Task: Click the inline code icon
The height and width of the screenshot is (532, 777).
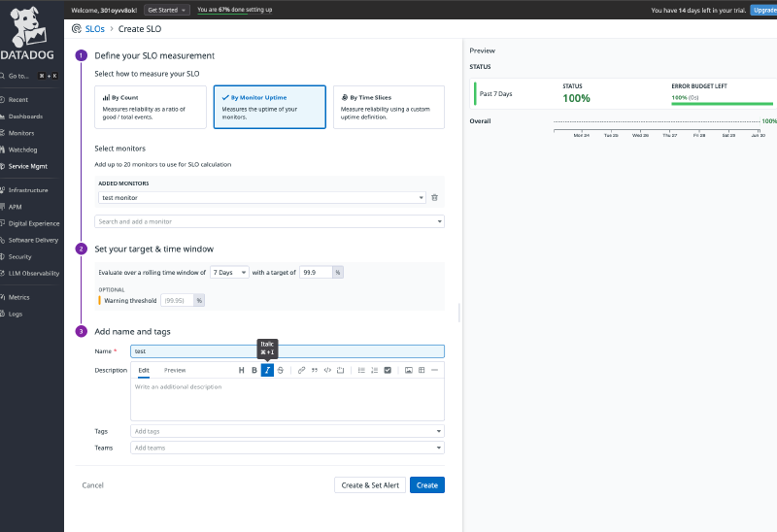Action: coord(327,370)
